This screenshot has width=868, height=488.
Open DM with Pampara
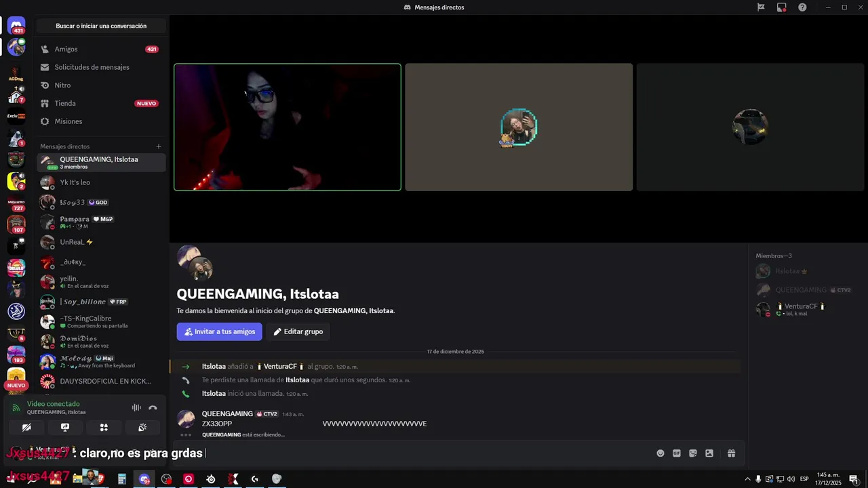(x=100, y=222)
